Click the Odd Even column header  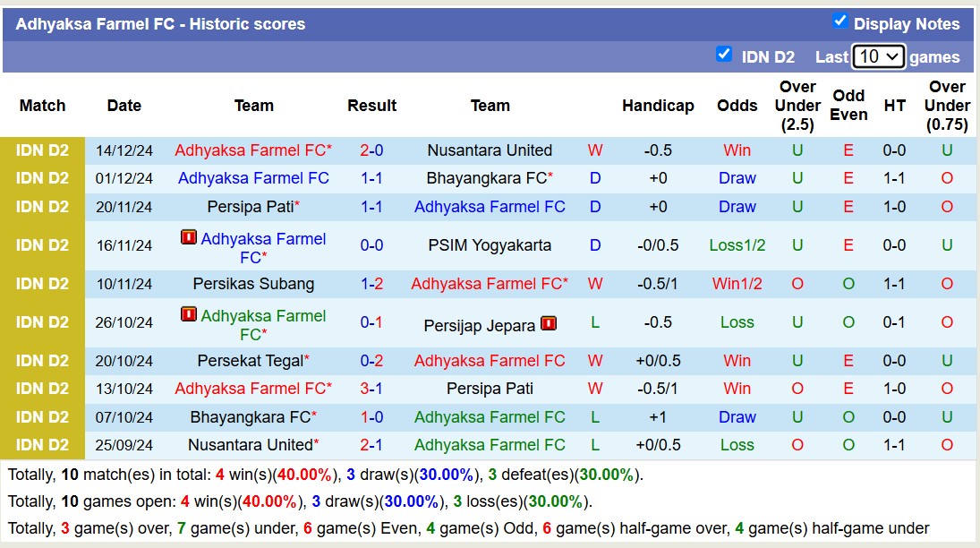coord(848,106)
